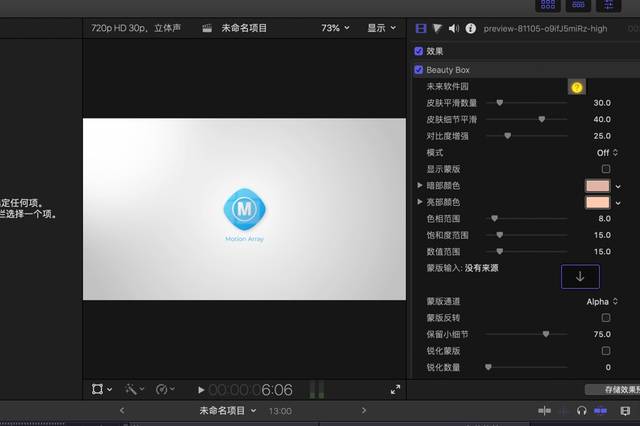This screenshot has width=640, height=426.
Task: Open the audio inspector speaker icon
Action: click(453, 28)
